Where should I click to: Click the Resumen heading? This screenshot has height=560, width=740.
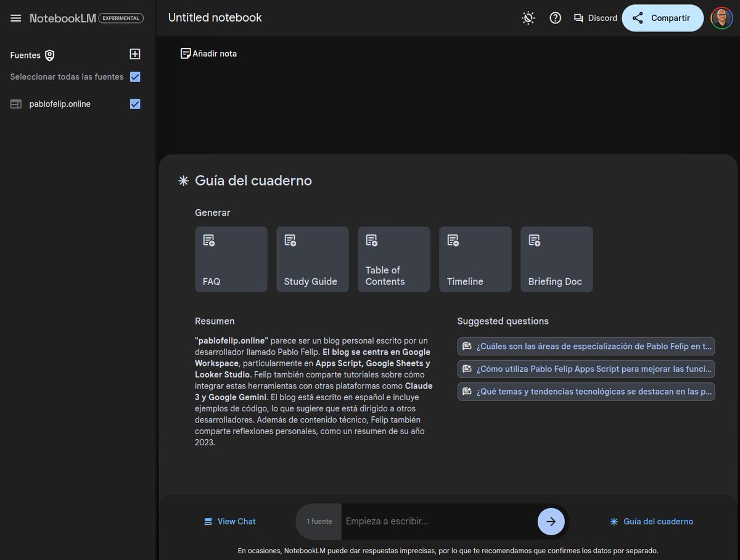click(x=215, y=321)
